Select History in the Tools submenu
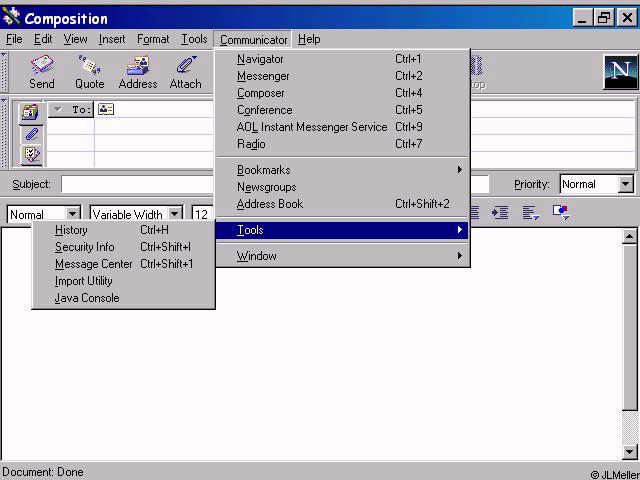 tap(123, 230)
